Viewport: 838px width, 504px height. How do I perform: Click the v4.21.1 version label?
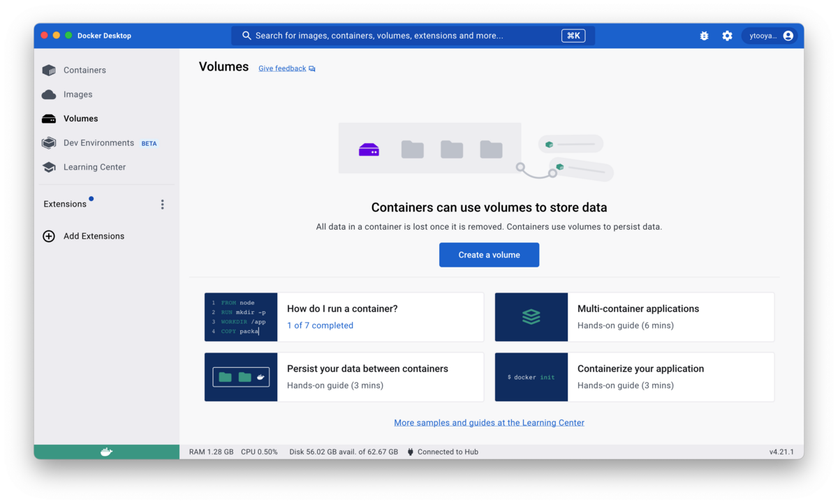coord(781,452)
